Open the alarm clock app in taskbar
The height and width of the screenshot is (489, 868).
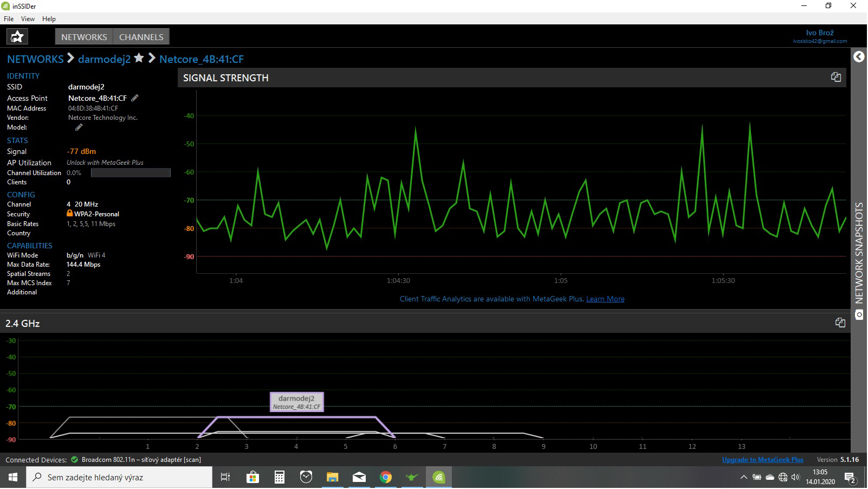[306, 478]
